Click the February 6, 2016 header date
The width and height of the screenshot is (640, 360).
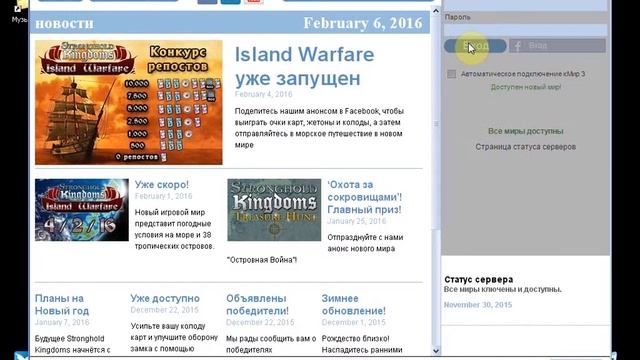[x=363, y=23]
